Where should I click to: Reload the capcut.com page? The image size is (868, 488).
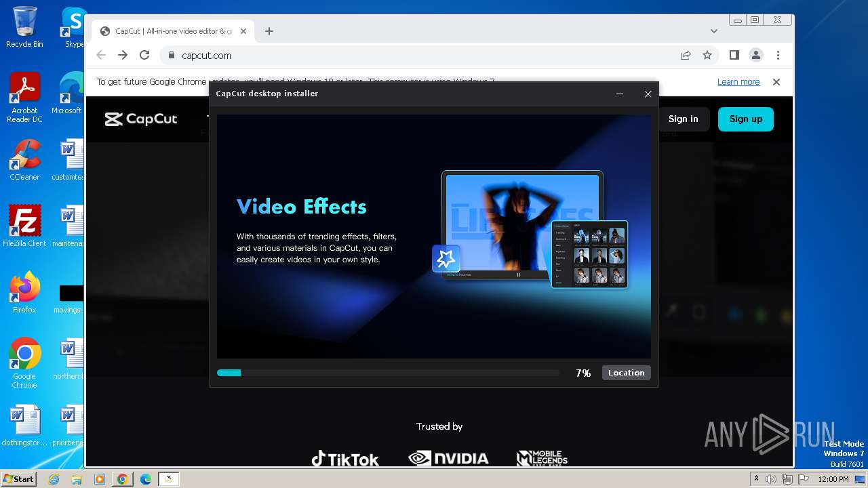pyautogui.click(x=144, y=56)
